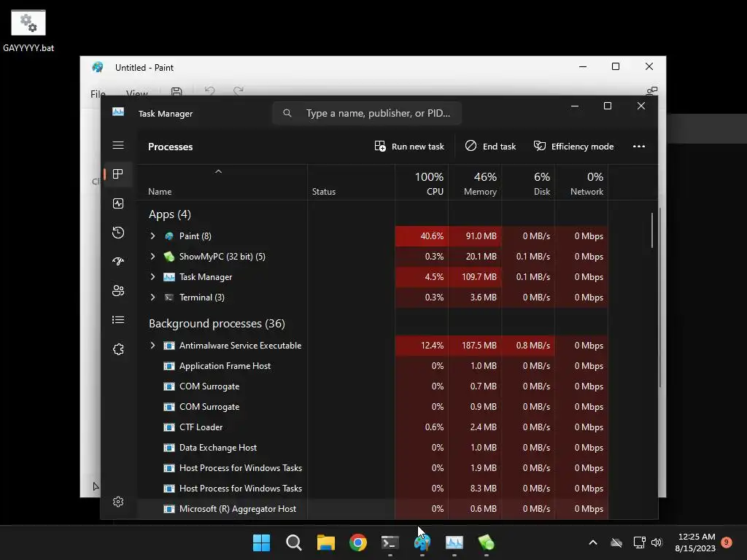Click the process list vertical scrollbar
The height and width of the screenshot is (560, 747).
(652, 230)
